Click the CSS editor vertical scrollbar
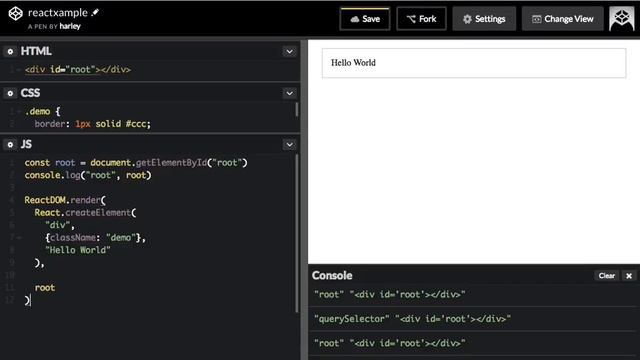The width and height of the screenshot is (640, 360). 296,109
